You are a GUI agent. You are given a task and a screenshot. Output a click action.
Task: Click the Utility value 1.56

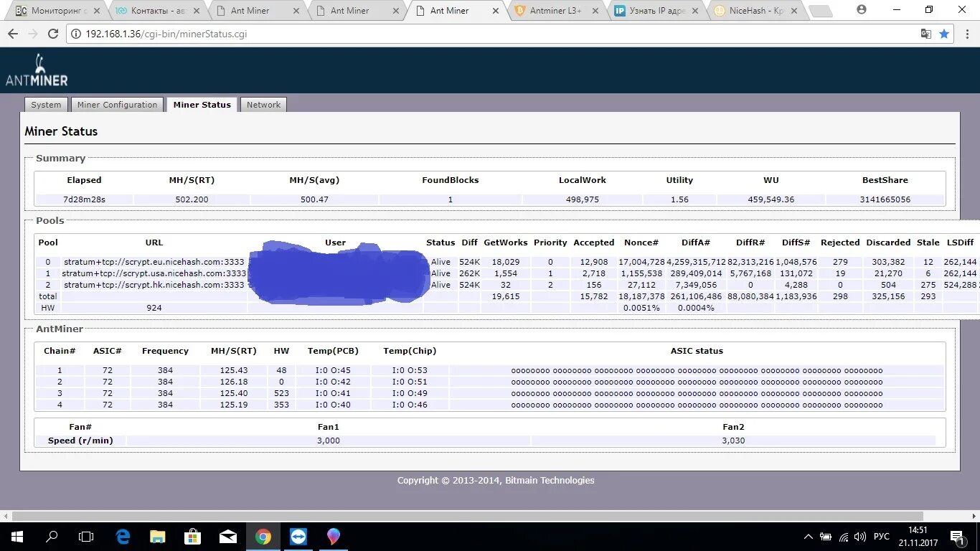[x=679, y=199]
